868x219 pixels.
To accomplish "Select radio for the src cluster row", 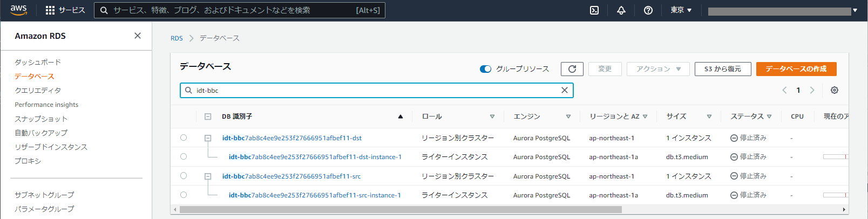I will coord(184,176).
